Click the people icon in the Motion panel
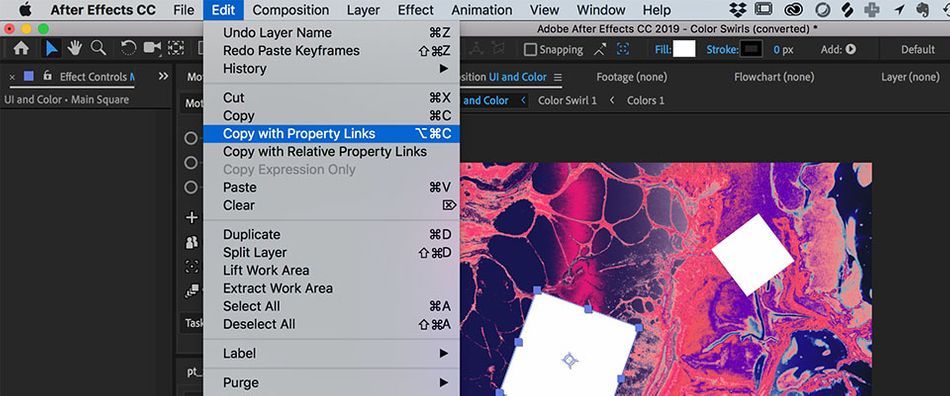950x396 pixels. point(191,242)
